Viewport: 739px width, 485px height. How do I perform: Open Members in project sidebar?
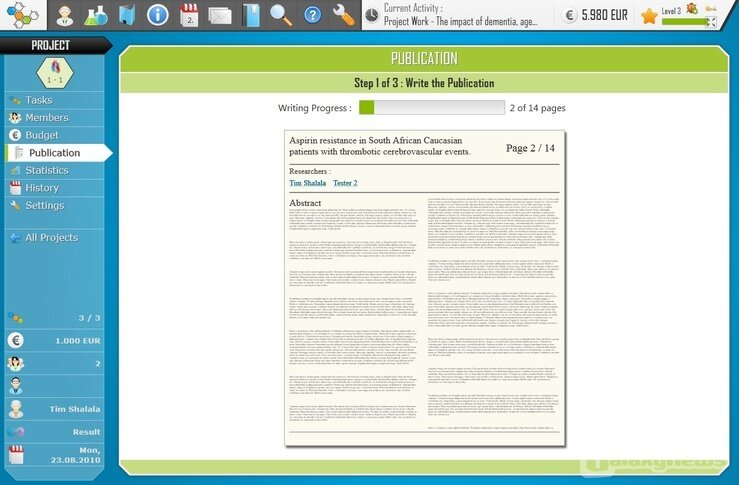click(55, 117)
